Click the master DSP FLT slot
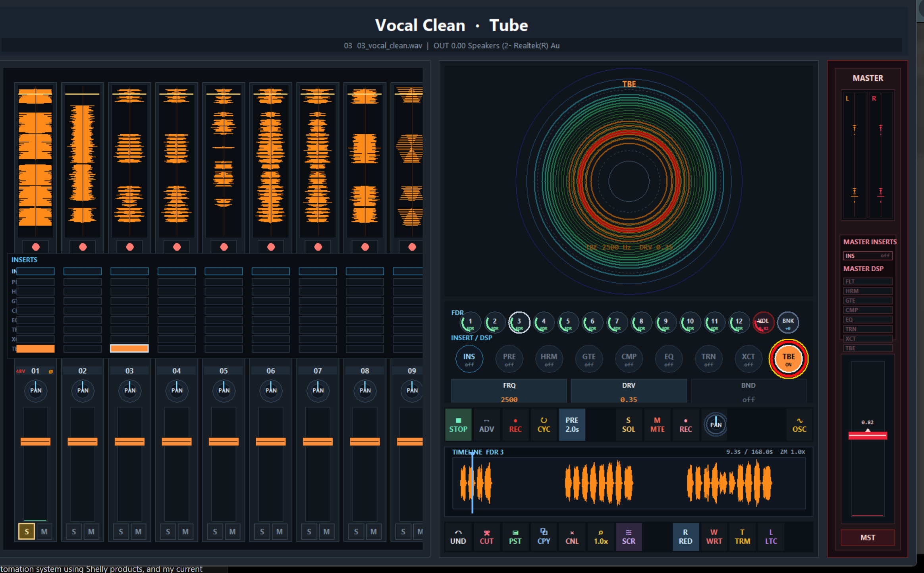This screenshot has width=924, height=573. click(x=868, y=282)
